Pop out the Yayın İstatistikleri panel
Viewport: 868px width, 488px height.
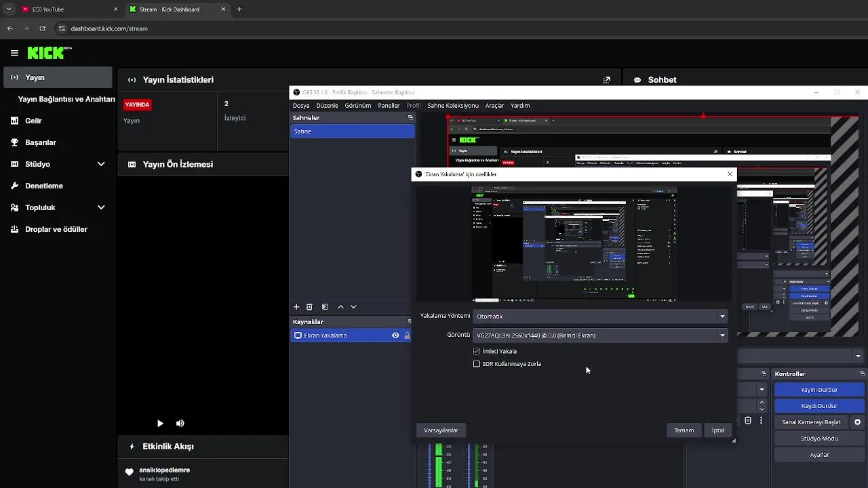tap(607, 80)
